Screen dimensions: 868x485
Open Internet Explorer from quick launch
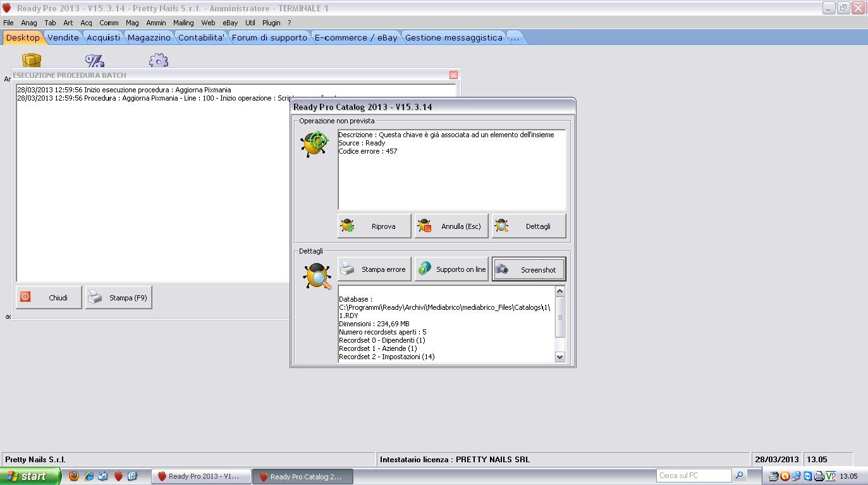(89, 476)
